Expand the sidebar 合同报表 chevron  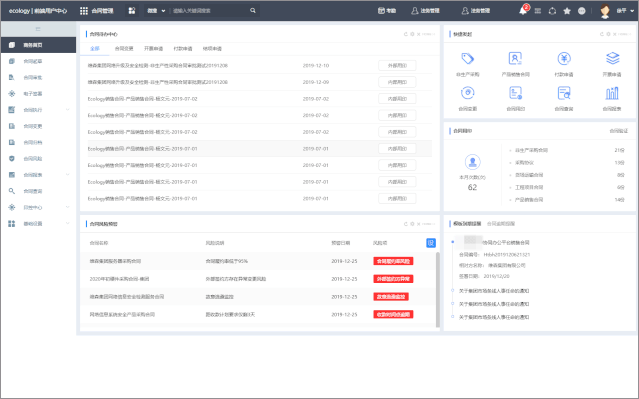[68, 175]
